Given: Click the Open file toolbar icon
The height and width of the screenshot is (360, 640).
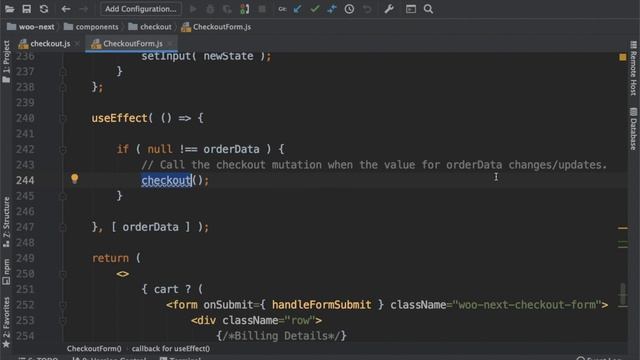Looking at the screenshot, I should pyautogui.click(x=9, y=9).
